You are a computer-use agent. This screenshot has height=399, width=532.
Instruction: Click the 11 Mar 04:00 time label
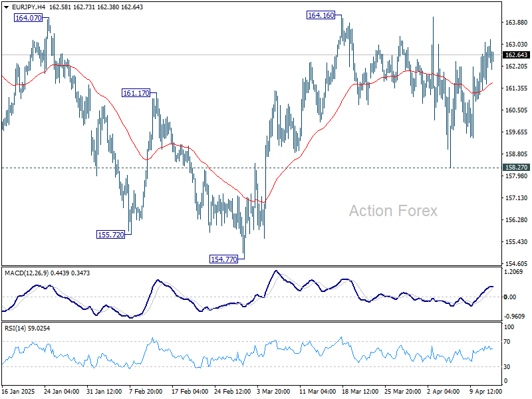(318, 392)
